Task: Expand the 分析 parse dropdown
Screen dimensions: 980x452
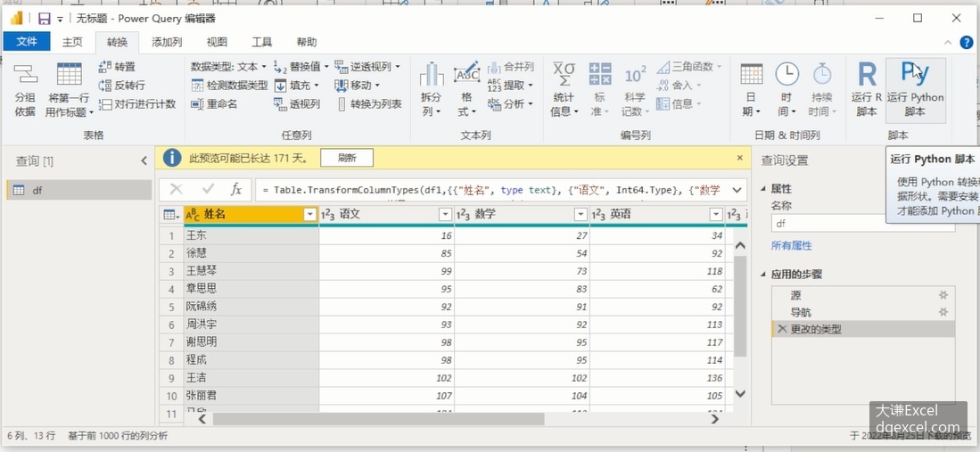Action: pos(531,104)
